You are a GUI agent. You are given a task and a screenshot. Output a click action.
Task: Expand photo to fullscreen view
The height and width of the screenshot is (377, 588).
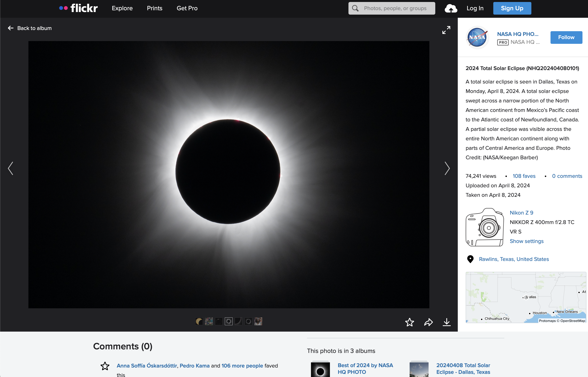click(x=446, y=30)
